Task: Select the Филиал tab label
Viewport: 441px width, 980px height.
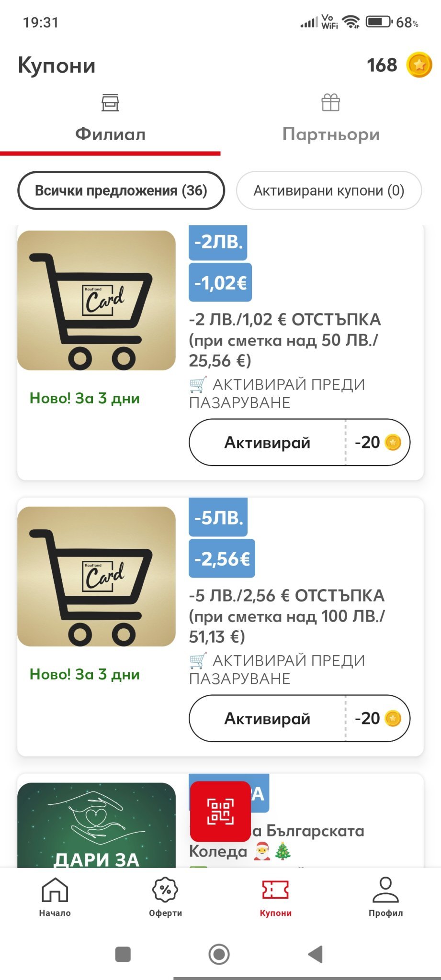Action: (x=110, y=134)
